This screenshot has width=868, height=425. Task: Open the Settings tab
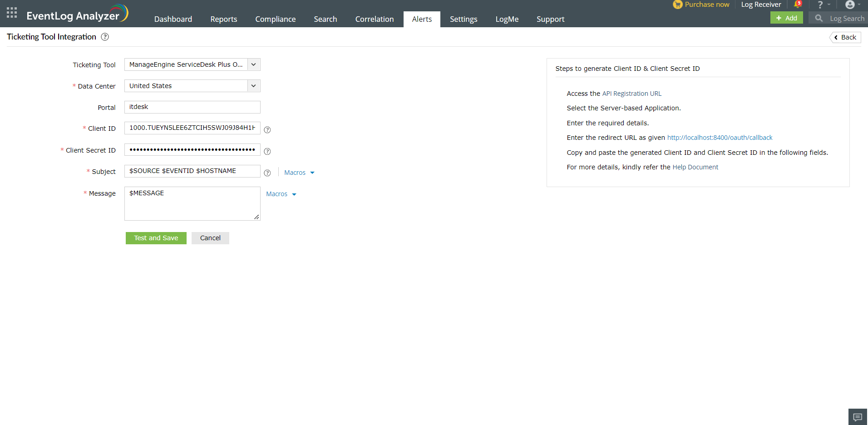click(464, 19)
